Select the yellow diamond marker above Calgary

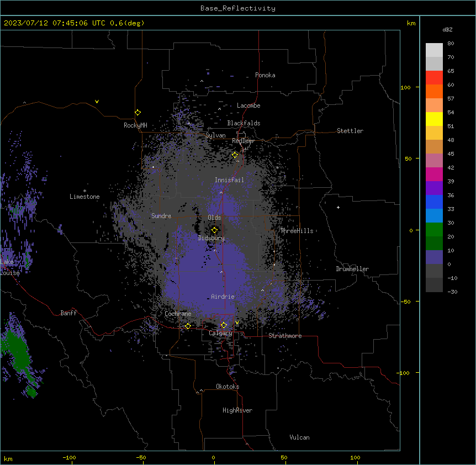(224, 325)
